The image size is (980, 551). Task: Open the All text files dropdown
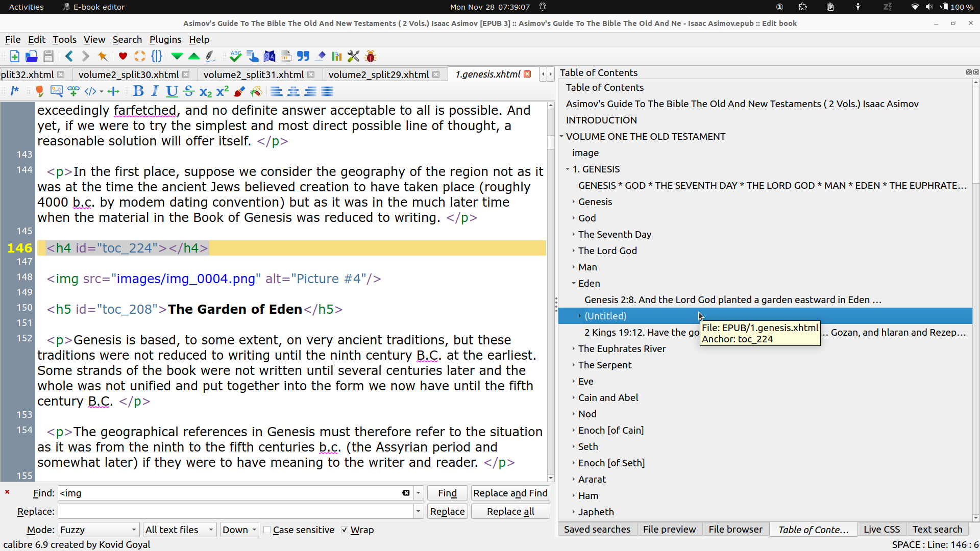[x=179, y=530]
